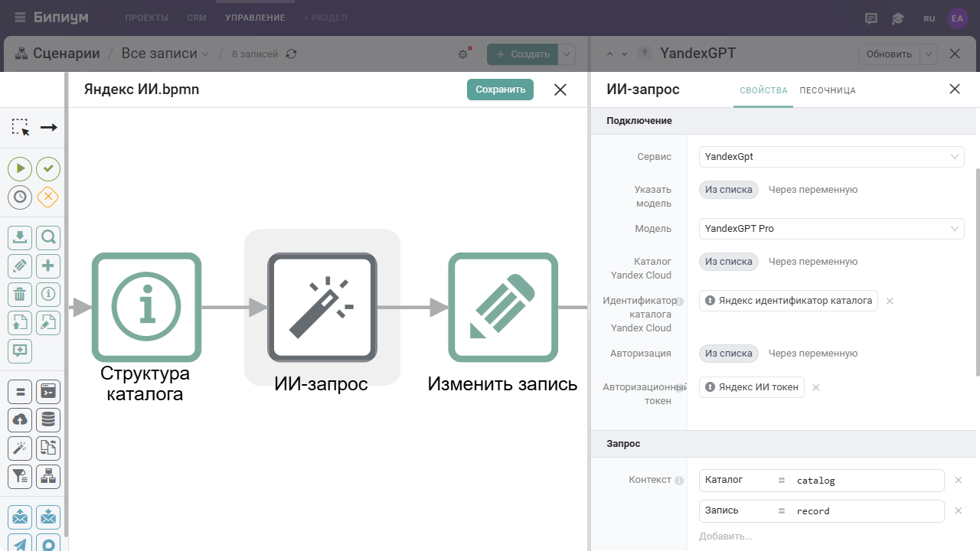980x551 pixels.
Task: Pick the terminal script palette icon
Action: coord(48,391)
